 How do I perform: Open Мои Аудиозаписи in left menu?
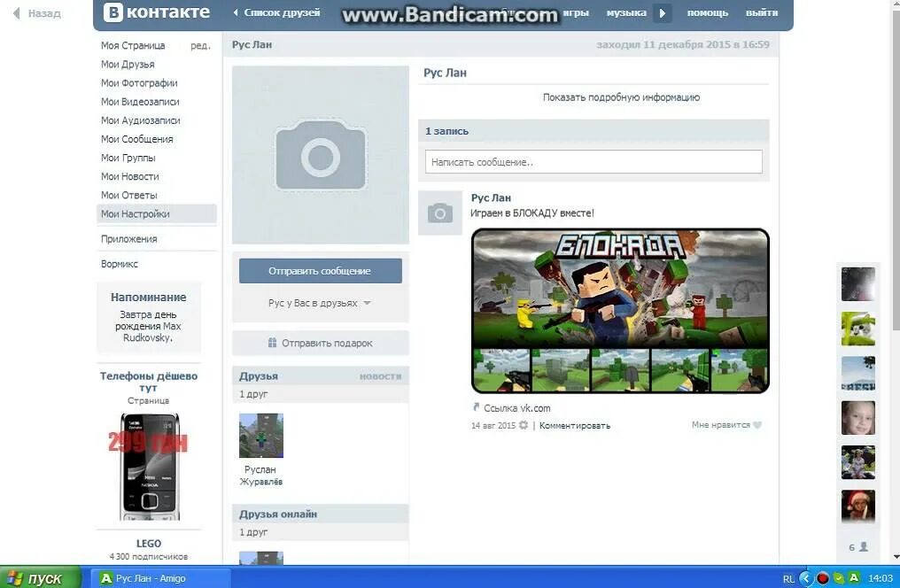(x=140, y=120)
